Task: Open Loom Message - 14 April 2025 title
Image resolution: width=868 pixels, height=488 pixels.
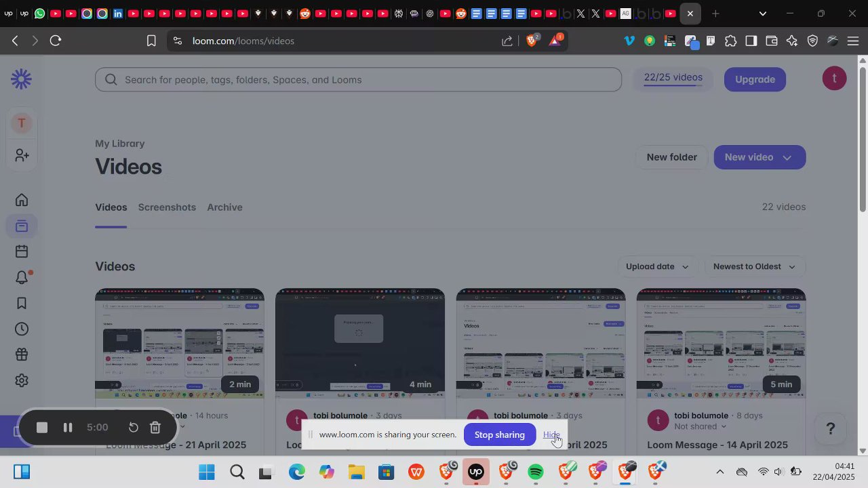Action: pos(717,445)
